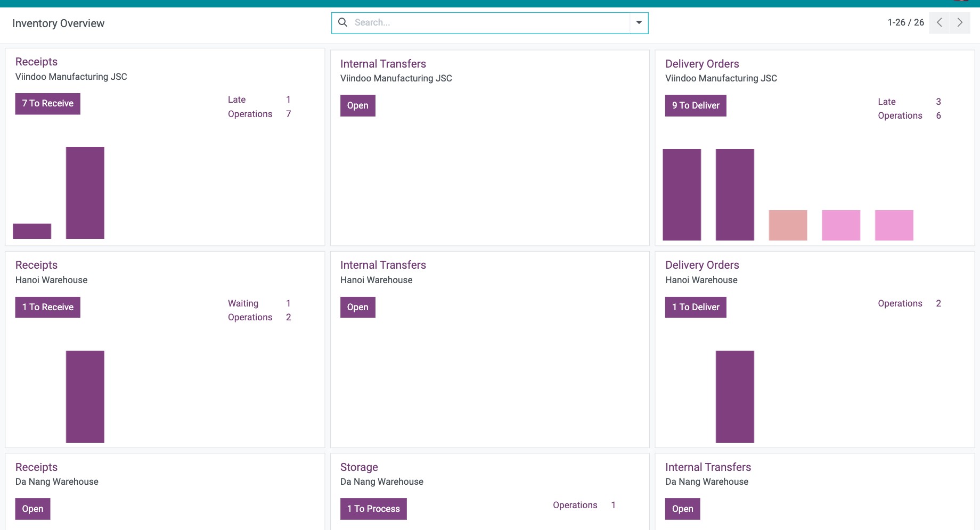980x530 pixels.
Task: Click the Inventory Overview heading
Action: [59, 23]
